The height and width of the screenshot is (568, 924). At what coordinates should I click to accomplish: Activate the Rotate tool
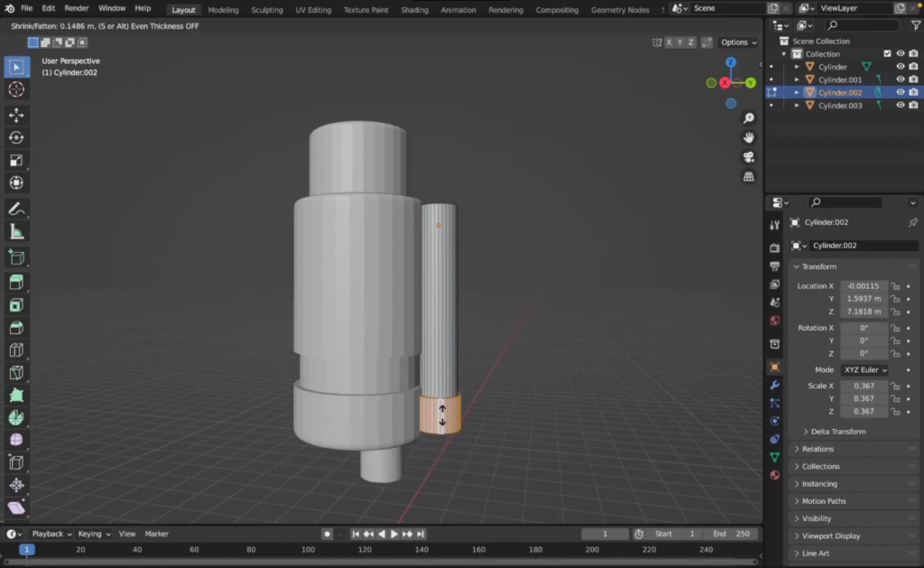tap(16, 137)
